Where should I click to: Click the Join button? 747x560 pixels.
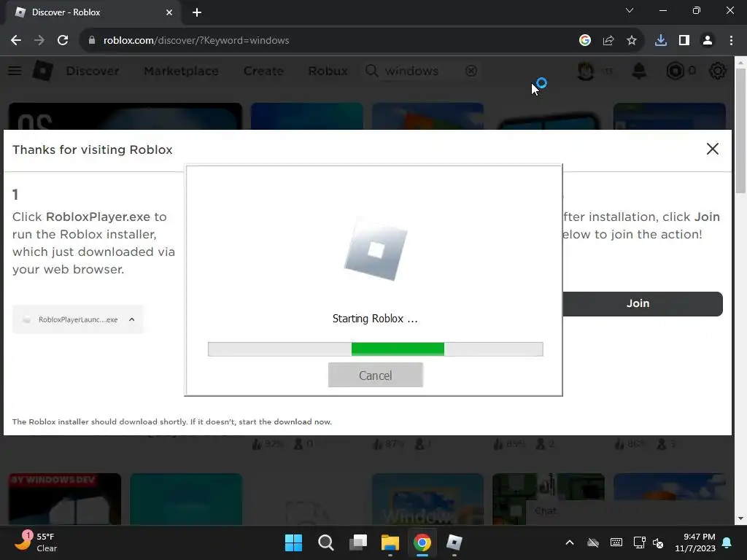coord(642,304)
